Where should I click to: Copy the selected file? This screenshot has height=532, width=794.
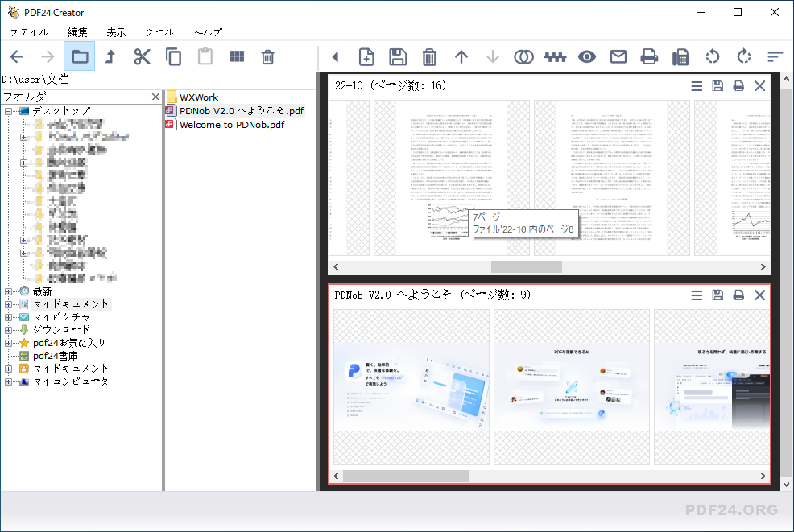tap(174, 56)
